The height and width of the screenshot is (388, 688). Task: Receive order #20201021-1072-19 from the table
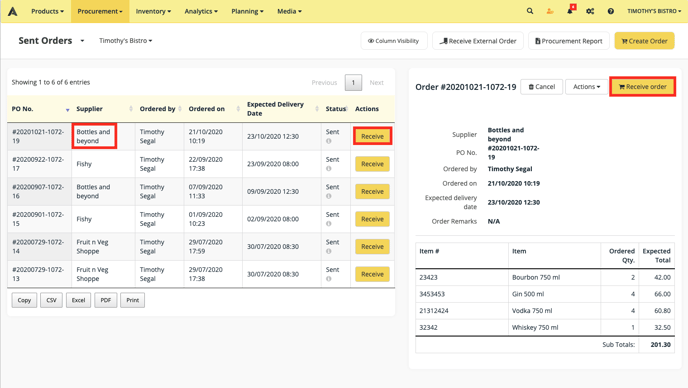point(372,137)
